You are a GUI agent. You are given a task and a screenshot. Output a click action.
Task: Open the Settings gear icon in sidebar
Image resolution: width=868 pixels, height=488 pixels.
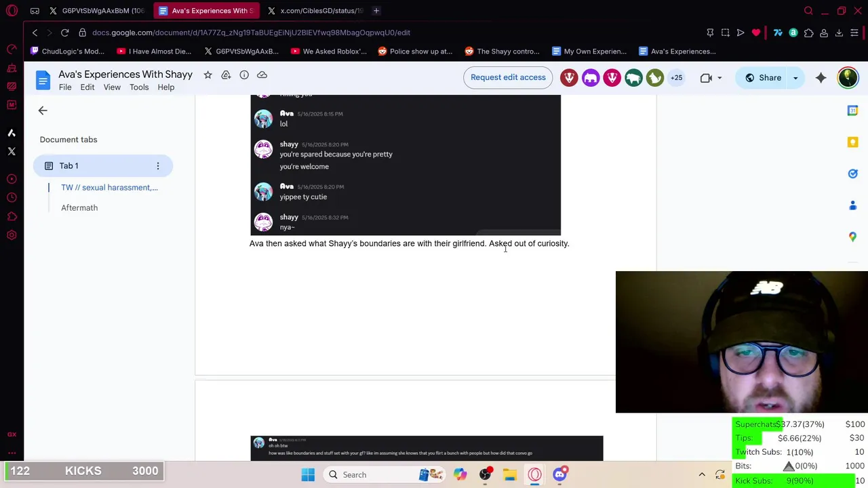pyautogui.click(x=12, y=235)
